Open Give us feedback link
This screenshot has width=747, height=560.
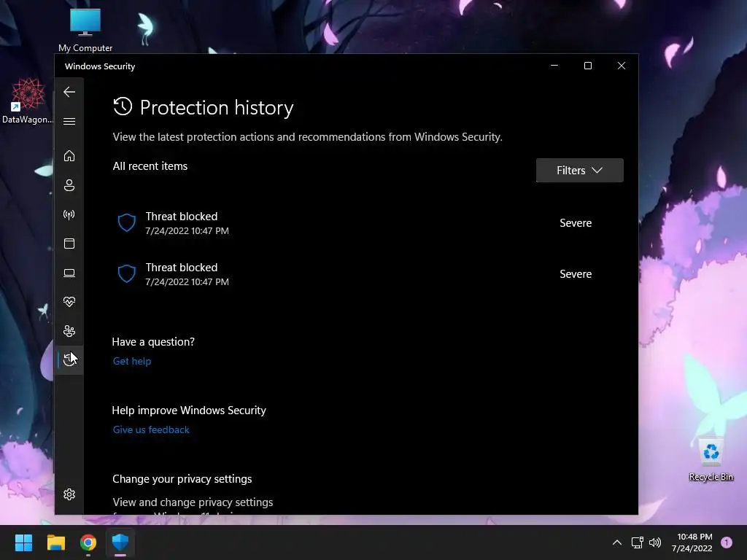pyautogui.click(x=151, y=429)
